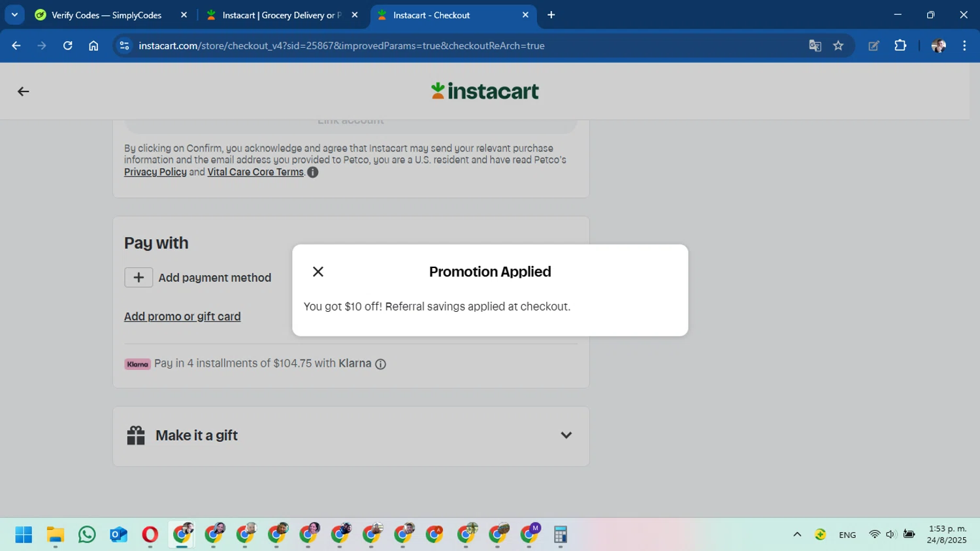The width and height of the screenshot is (980, 551).
Task: Open WhatsApp from the taskbar
Action: click(87, 535)
